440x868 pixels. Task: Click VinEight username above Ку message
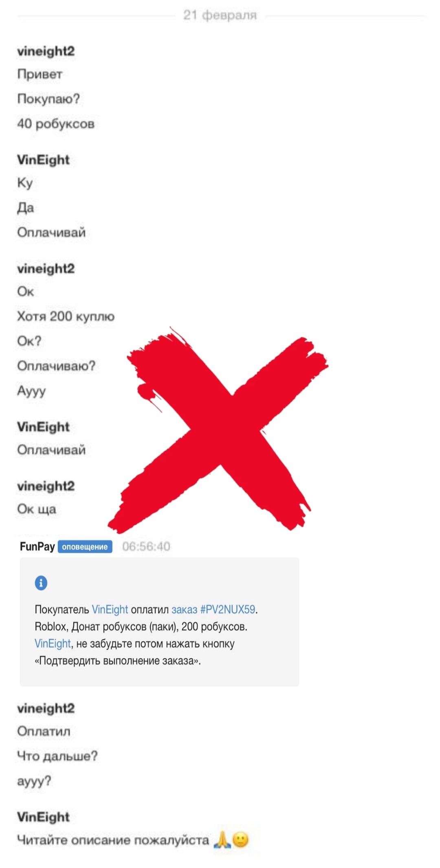[43, 160]
